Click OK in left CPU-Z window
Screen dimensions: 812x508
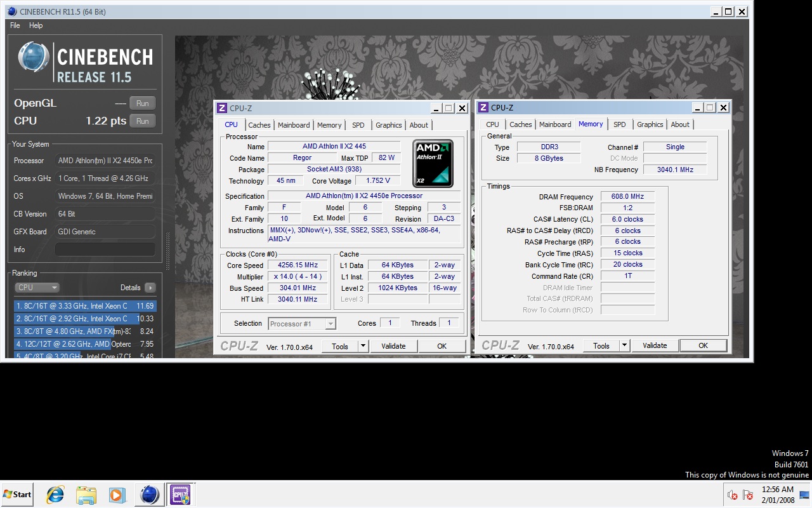click(442, 346)
